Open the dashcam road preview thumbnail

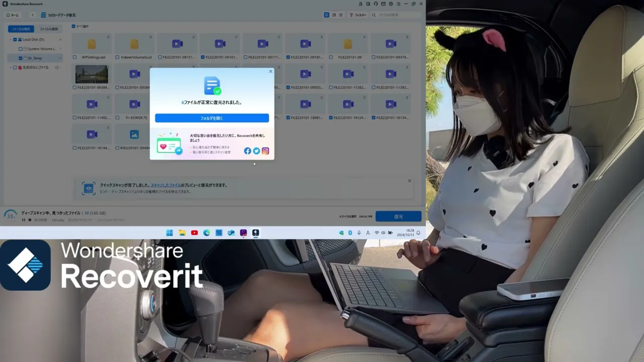[x=92, y=74]
